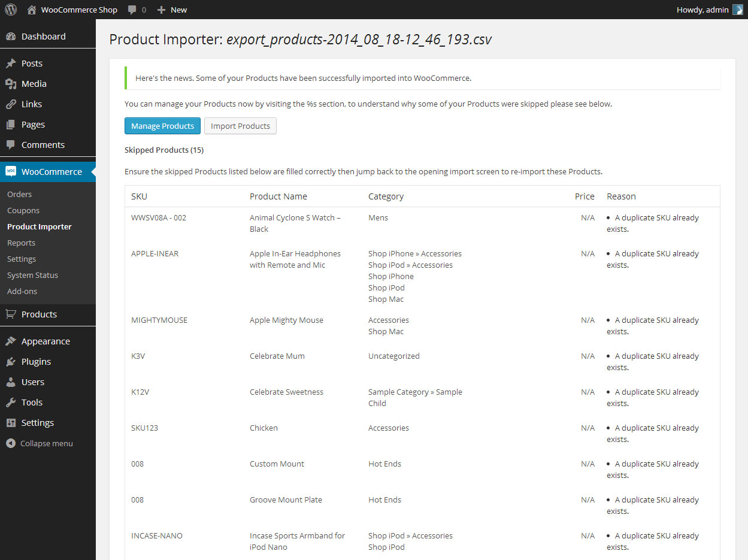The width and height of the screenshot is (748, 560).
Task: Collapse the sidebar menu
Action: 47,444
